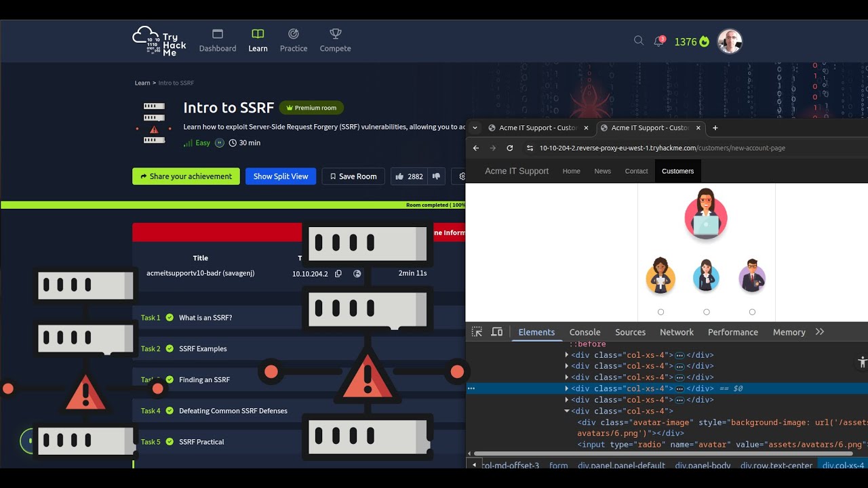The width and height of the screenshot is (868, 488).
Task: Click the Intro to SSRF room server icon
Action: pos(154,123)
